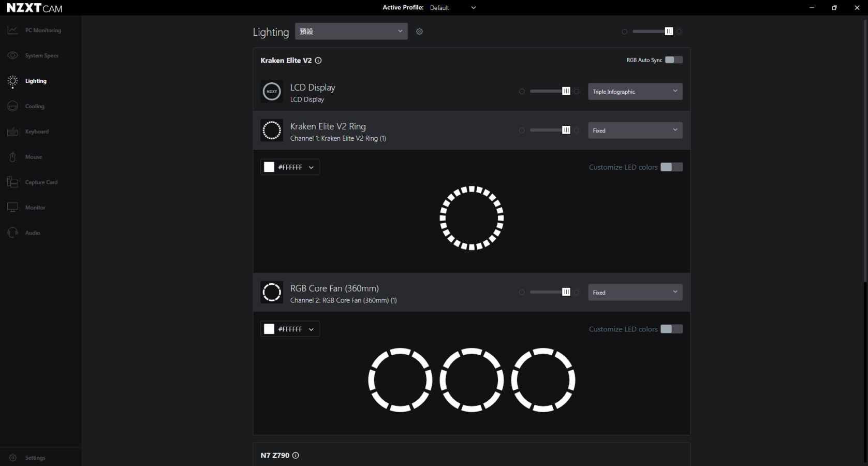This screenshot has height=466, width=868.
Task: Enable Customize LED colors for Kraken Ring
Action: click(671, 167)
